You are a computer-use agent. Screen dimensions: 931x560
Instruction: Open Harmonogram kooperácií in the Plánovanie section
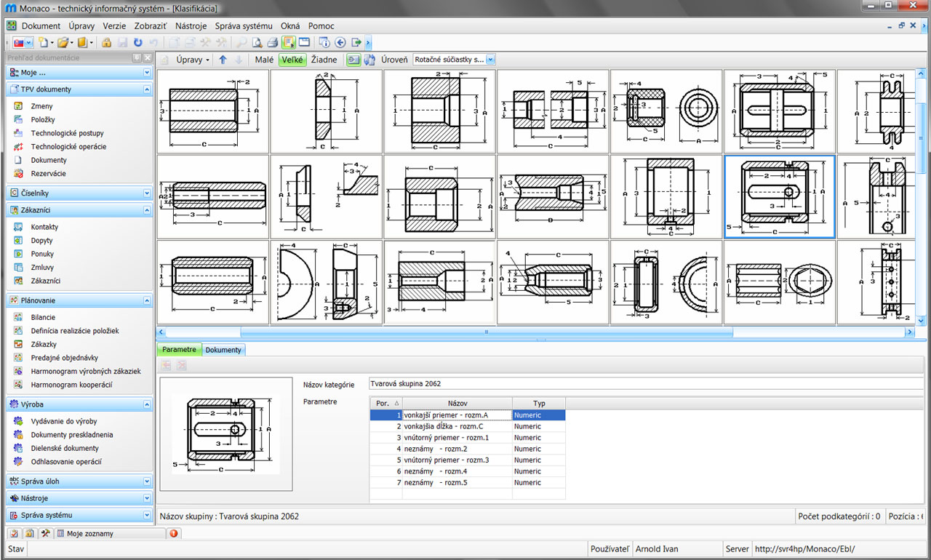tap(71, 385)
